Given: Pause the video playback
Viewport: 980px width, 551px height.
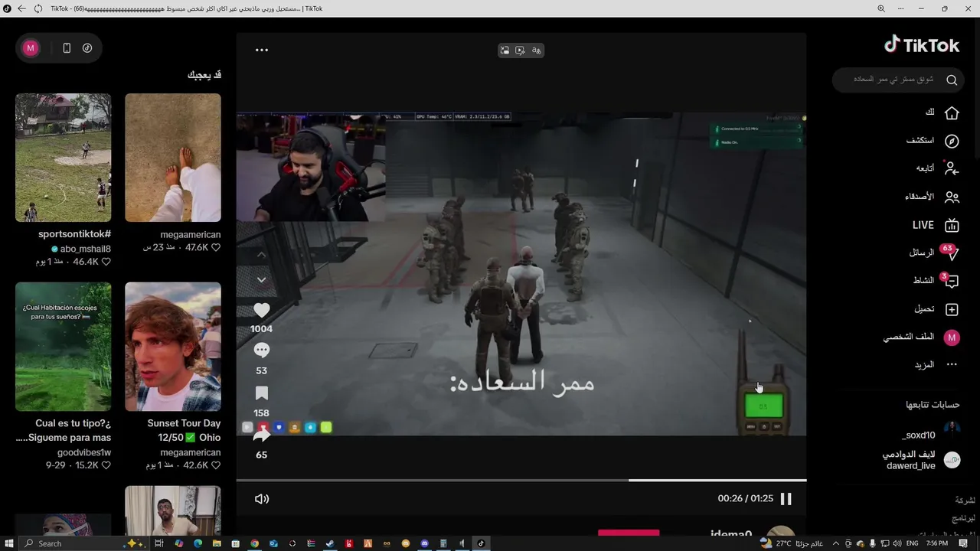Looking at the screenshot, I should pos(786,499).
